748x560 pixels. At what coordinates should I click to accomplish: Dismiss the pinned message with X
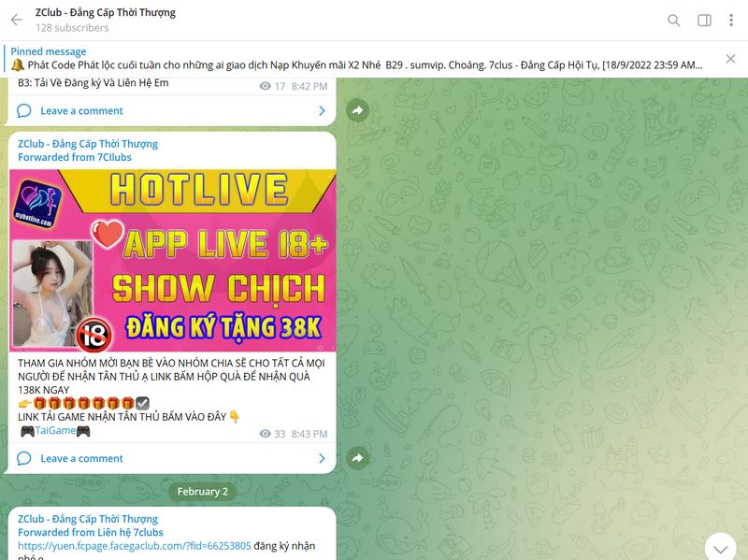point(730,59)
